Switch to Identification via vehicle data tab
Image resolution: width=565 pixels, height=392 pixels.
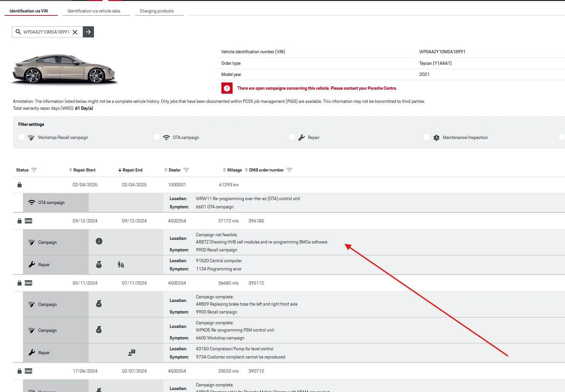(94, 11)
